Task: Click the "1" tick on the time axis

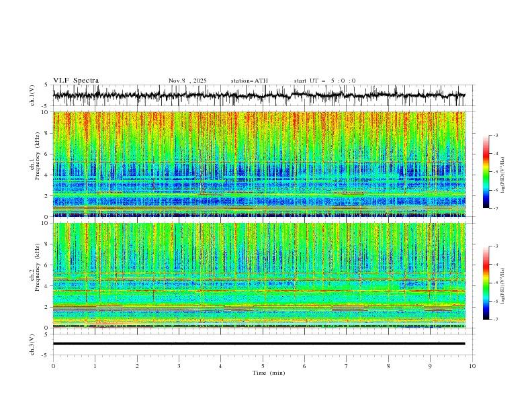Action: click(95, 366)
